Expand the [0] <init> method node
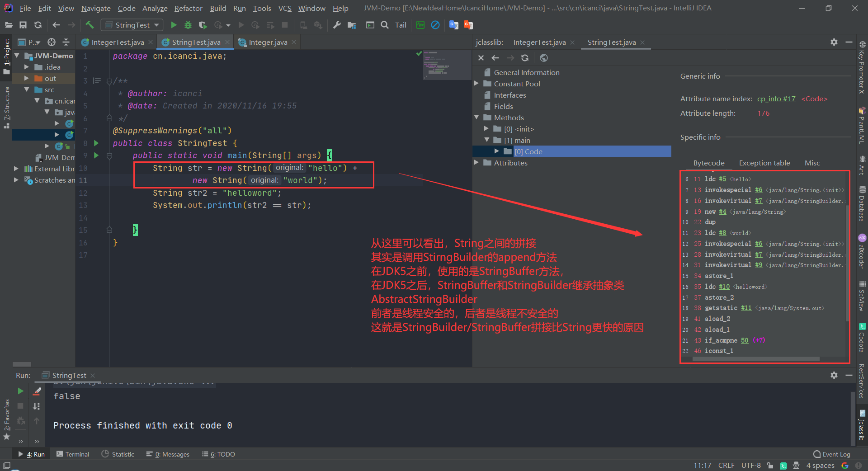The image size is (868, 471). (x=486, y=129)
